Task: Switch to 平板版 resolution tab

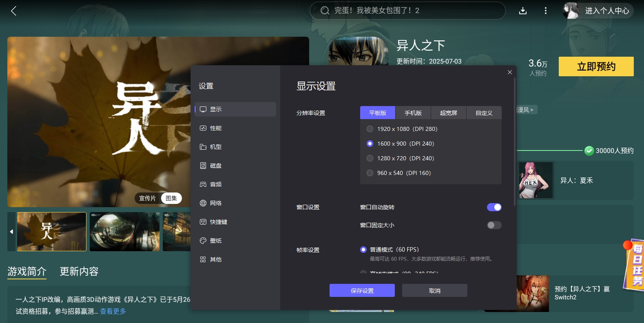Action: 378,113
